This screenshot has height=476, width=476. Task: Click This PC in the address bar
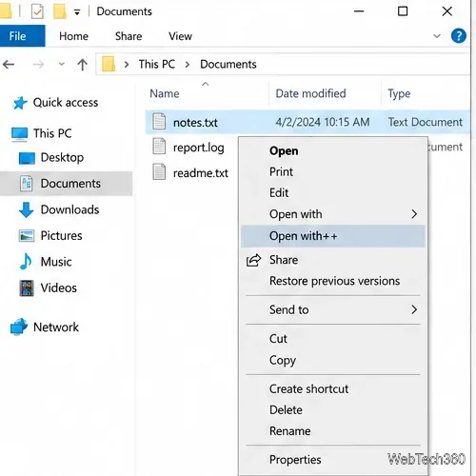[157, 65]
